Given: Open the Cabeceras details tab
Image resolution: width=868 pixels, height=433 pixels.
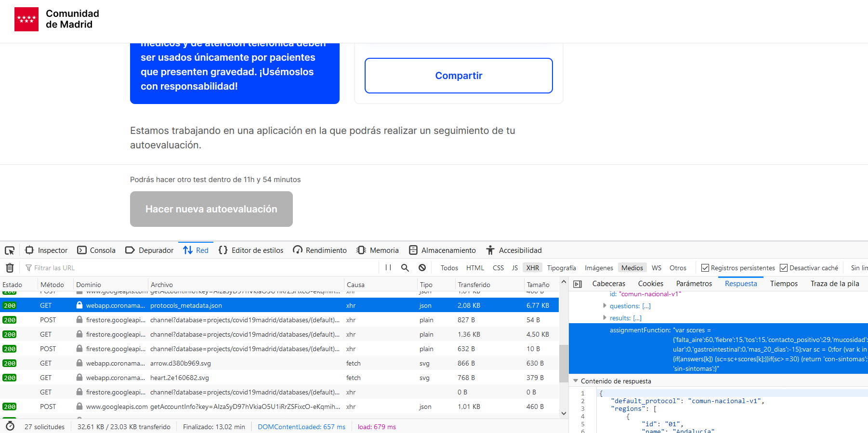Looking at the screenshot, I should (x=608, y=284).
